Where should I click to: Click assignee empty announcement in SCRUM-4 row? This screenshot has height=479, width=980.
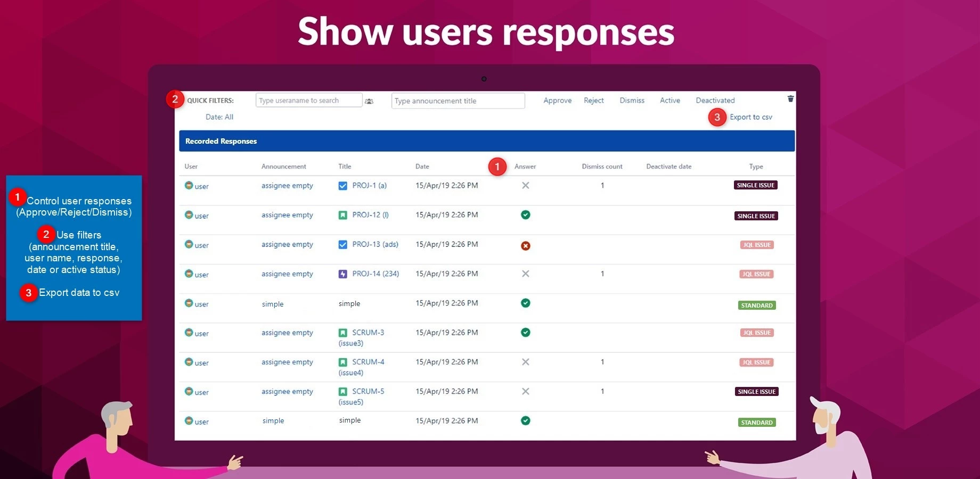287,362
